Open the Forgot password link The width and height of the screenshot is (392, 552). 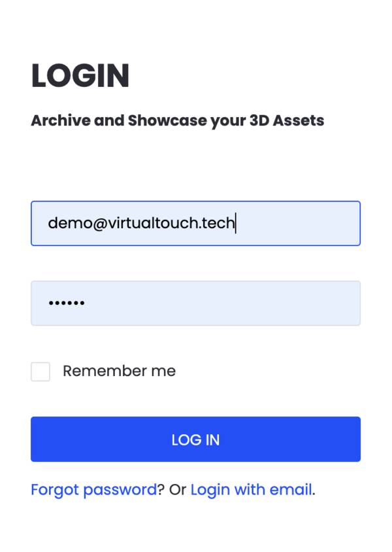point(94,490)
